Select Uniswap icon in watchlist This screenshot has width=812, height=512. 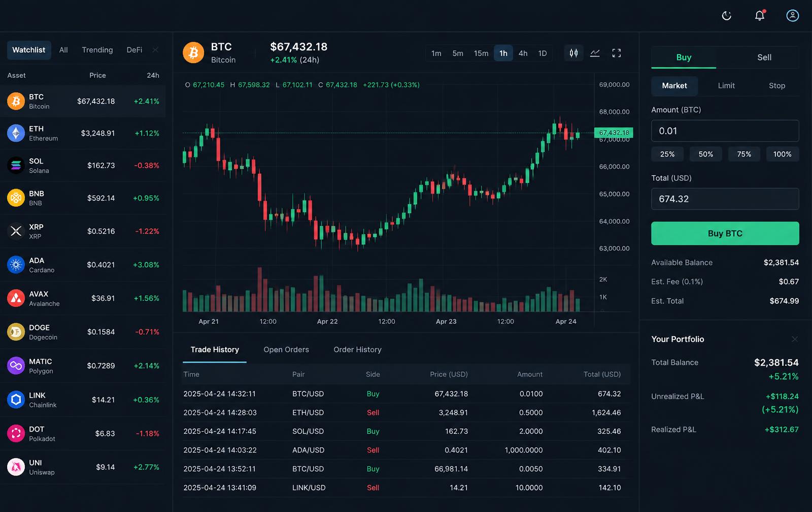[x=16, y=467]
